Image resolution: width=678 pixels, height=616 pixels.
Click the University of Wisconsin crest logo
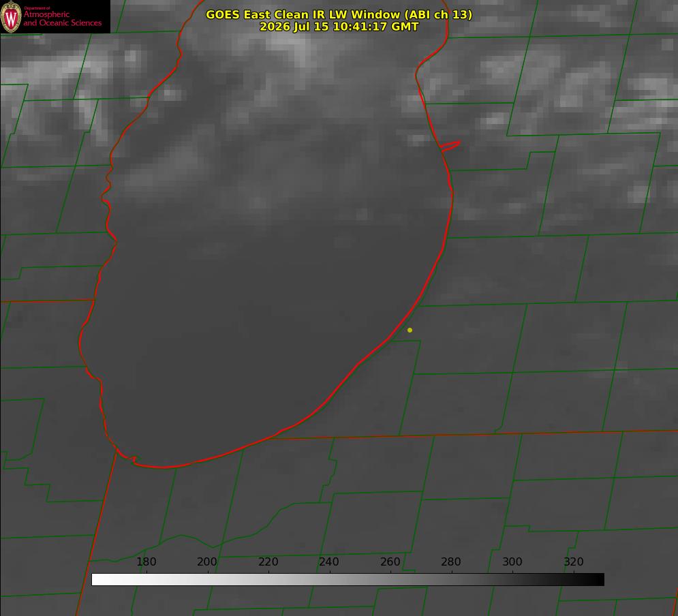coord(11,17)
